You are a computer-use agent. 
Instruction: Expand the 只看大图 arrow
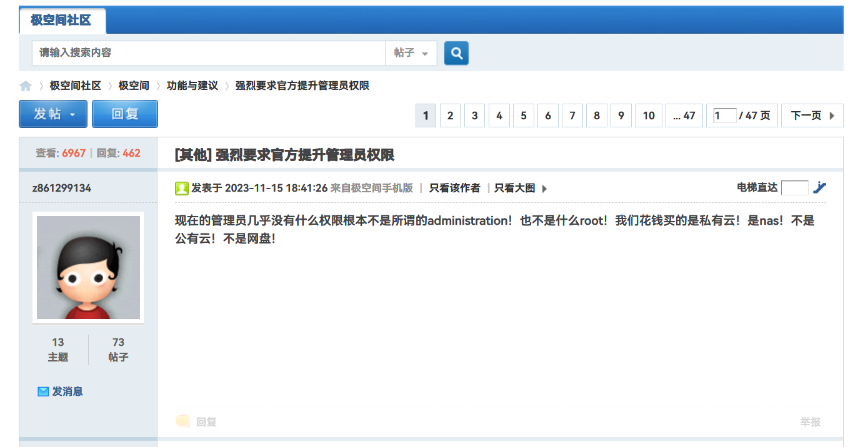(544, 189)
